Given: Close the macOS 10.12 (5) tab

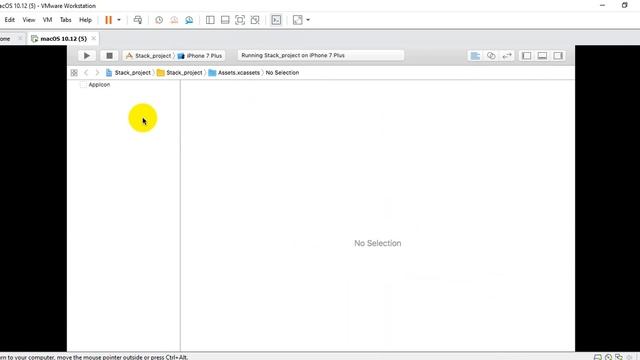Looking at the screenshot, I should tap(93, 38).
